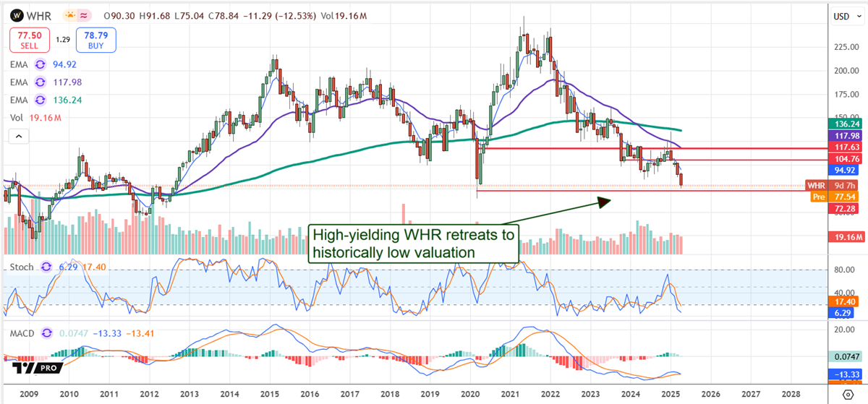Click the 2012 label on time axis

(x=149, y=393)
